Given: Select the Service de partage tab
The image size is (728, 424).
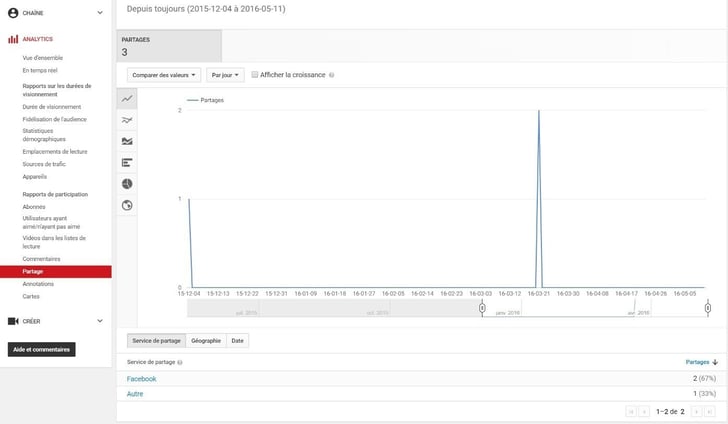Looking at the screenshot, I should (156, 340).
